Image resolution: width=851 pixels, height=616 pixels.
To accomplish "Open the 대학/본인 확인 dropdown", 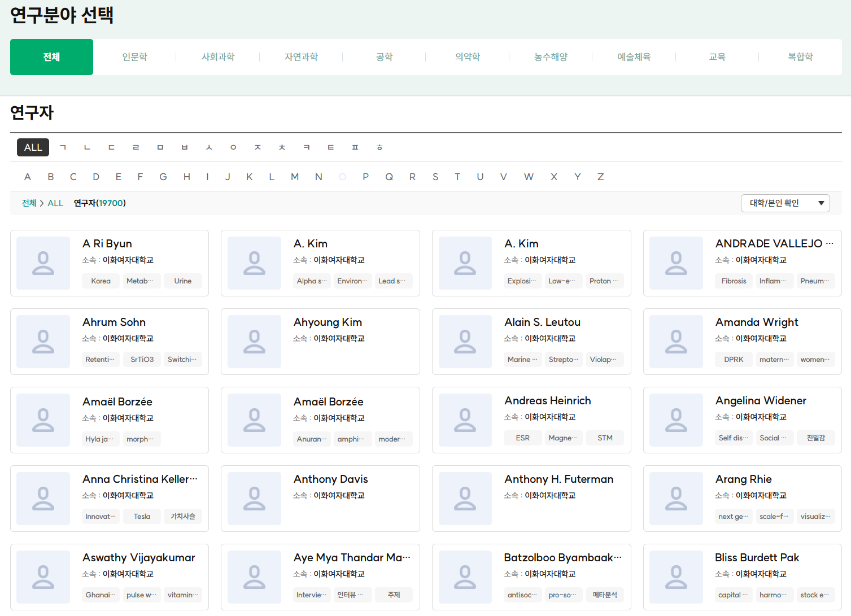I will point(785,203).
